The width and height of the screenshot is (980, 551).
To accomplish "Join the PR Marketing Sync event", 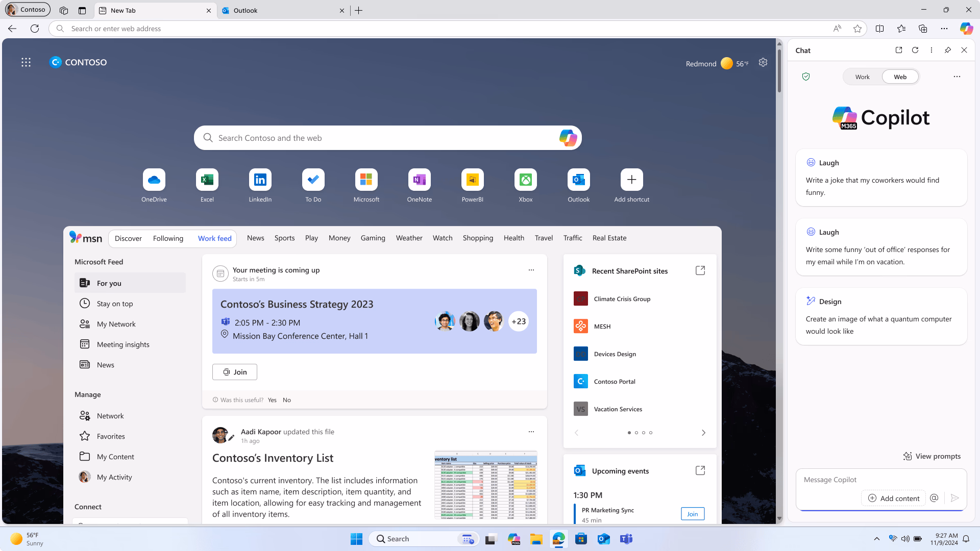I will 693,514.
